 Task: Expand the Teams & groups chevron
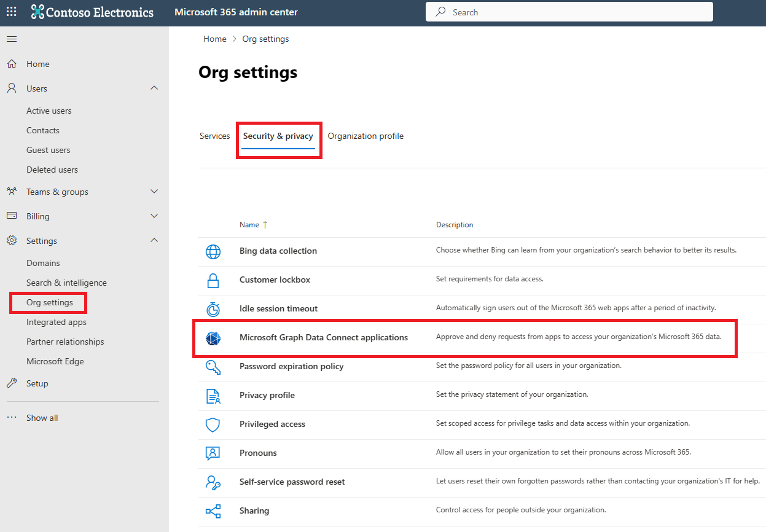154,192
